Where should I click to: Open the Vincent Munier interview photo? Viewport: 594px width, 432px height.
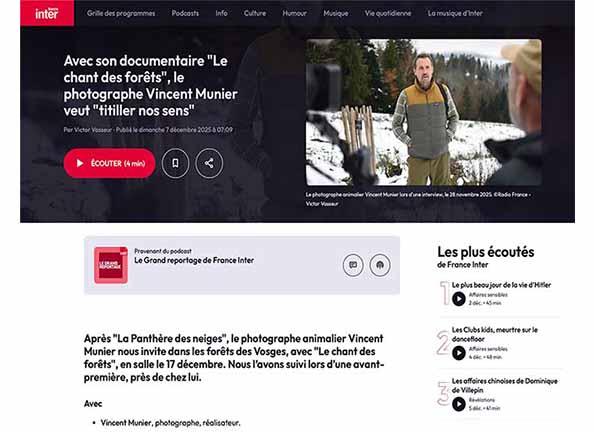(x=424, y=112)
